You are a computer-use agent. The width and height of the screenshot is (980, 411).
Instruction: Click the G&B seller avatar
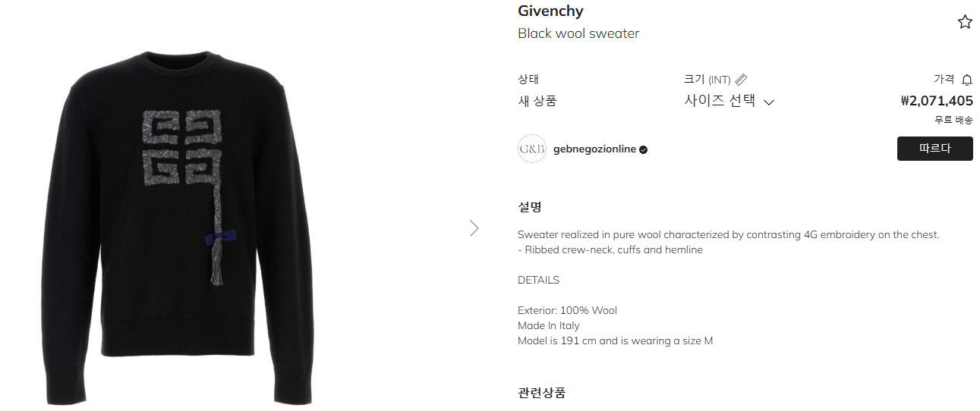(x=531, y=149)
